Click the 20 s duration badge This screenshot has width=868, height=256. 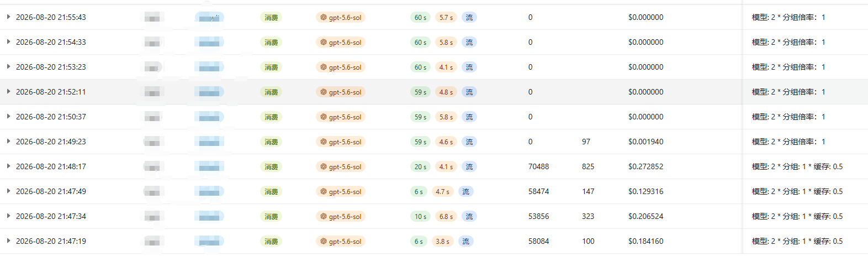pyautogui.click(x=420, y=166)
